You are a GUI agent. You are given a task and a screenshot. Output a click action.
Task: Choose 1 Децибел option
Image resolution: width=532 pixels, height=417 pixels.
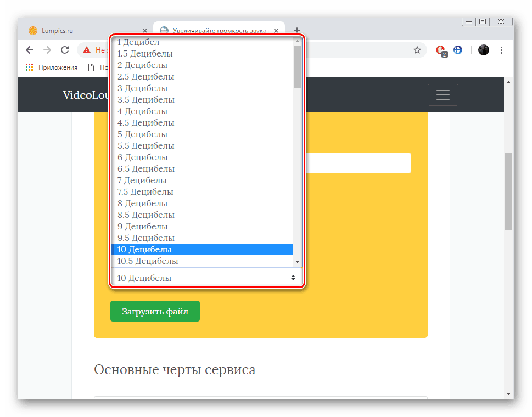click(202, 42)
